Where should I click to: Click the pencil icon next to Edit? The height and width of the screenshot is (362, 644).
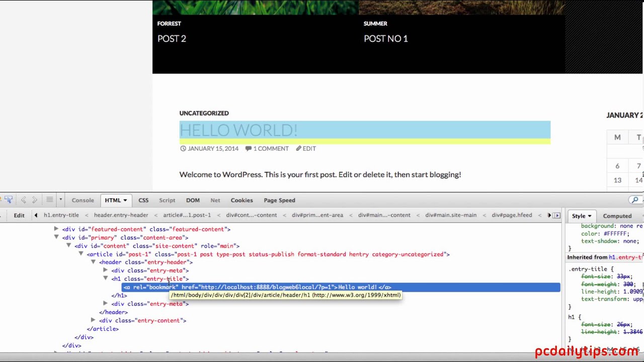tap(298, 148)
